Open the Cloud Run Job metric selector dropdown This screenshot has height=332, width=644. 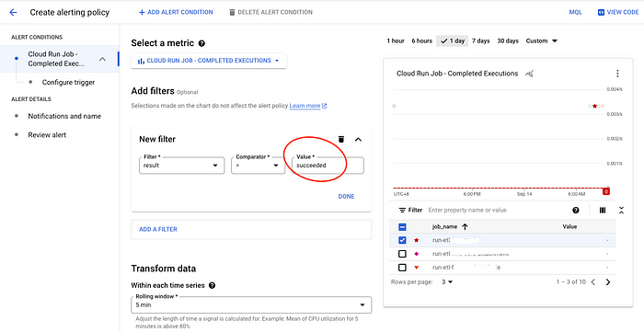[x=209, y=61]
